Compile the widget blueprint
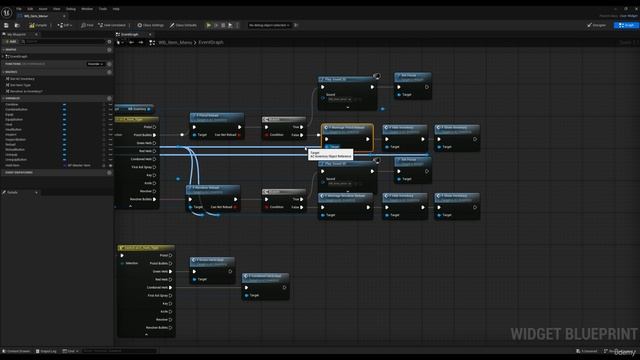The height and width of the screenshot is (360, 640). pos(38,25)
